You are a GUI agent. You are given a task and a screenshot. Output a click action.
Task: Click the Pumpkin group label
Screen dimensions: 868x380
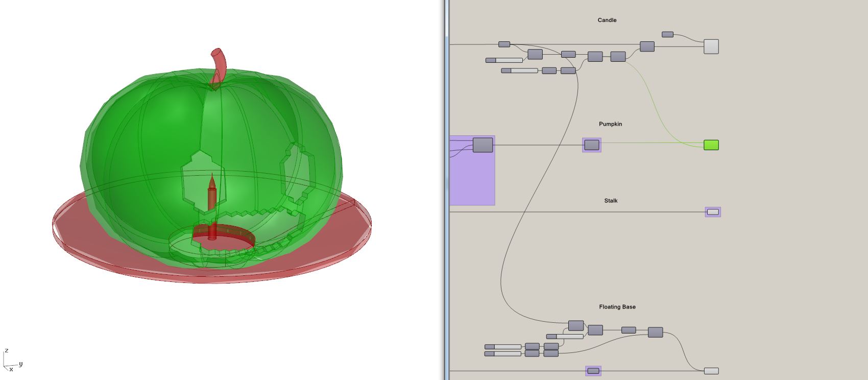click(x=610, y=124)
